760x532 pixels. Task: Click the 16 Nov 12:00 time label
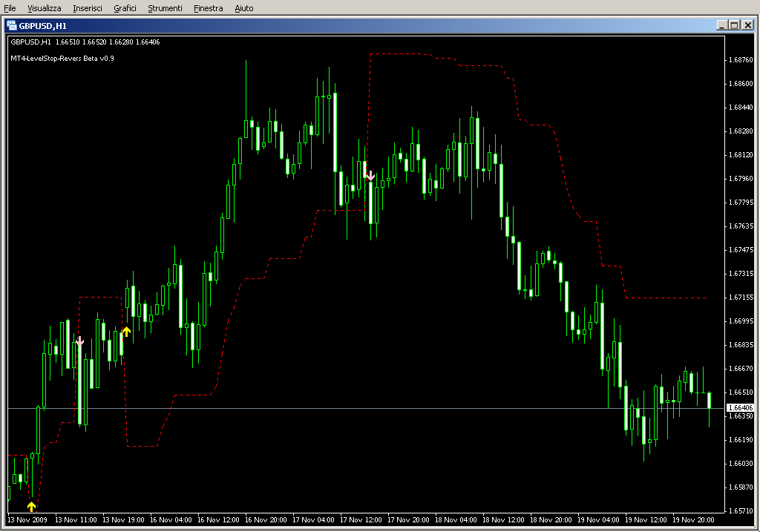pos(218,520)
